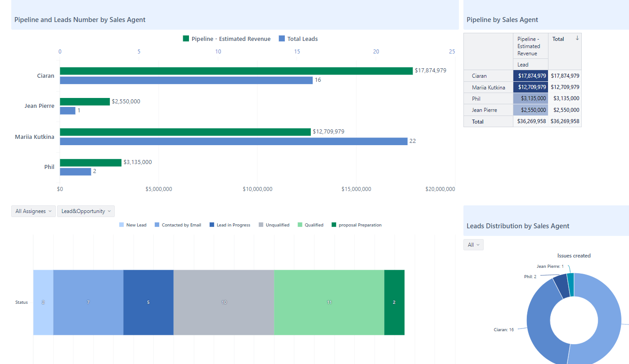Click the Total row in the pipeline table

(x=477, y=121)
